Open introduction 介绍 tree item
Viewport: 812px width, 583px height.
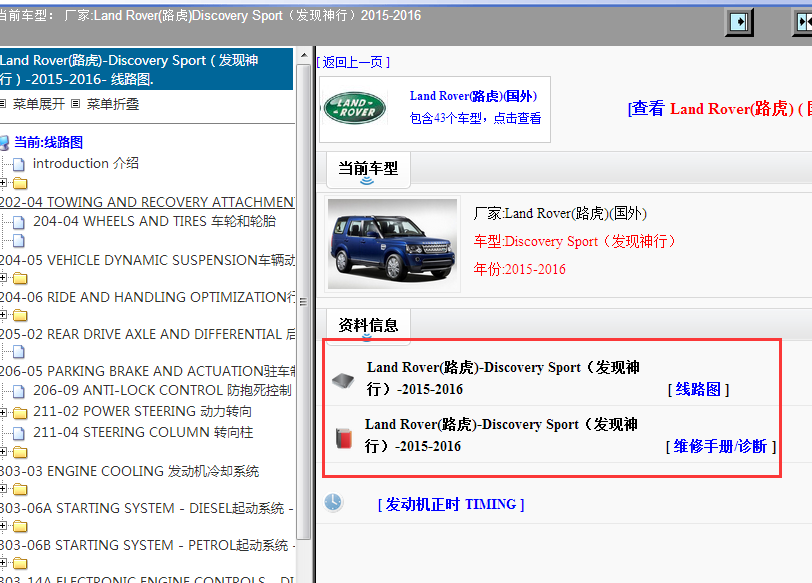coord(86,164)
